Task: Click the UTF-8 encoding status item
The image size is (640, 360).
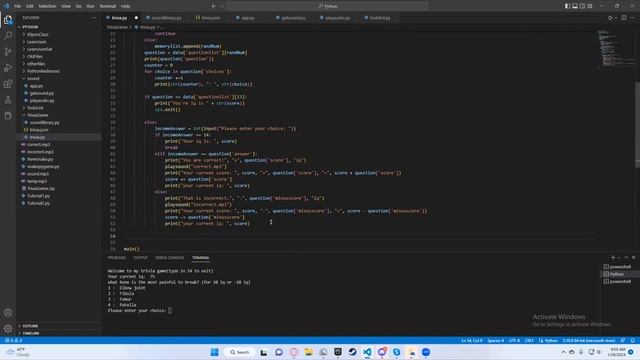Action: pyautogui.click(x=514, y=340)
